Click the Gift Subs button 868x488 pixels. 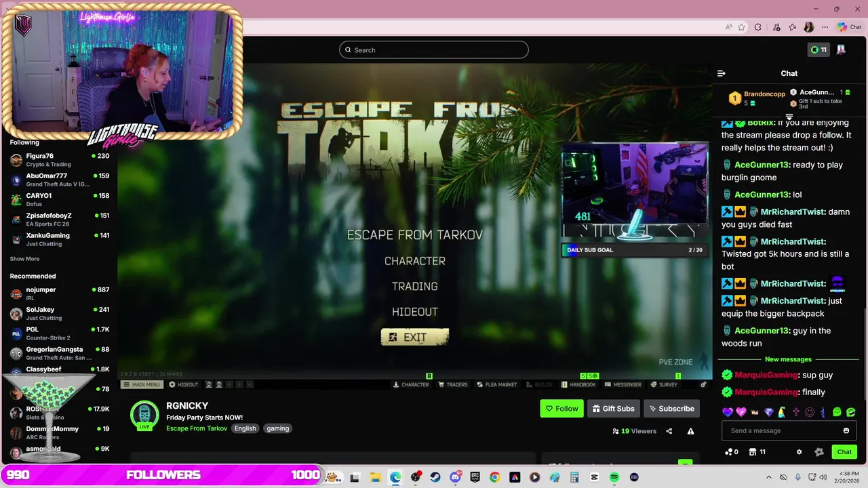[613, 409]
